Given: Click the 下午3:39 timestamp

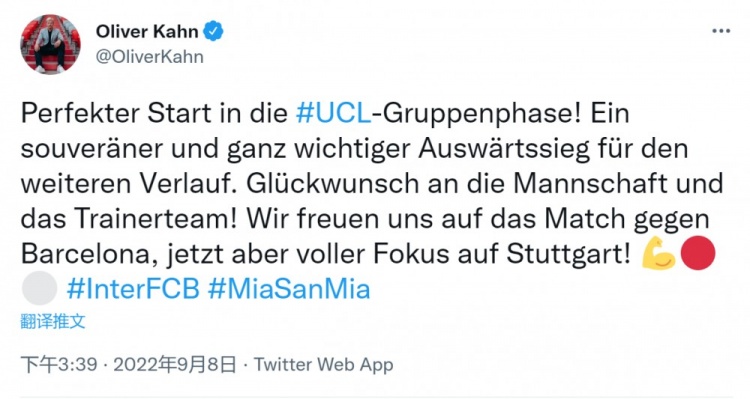Looking at the screenshot, I should point(59,365).
